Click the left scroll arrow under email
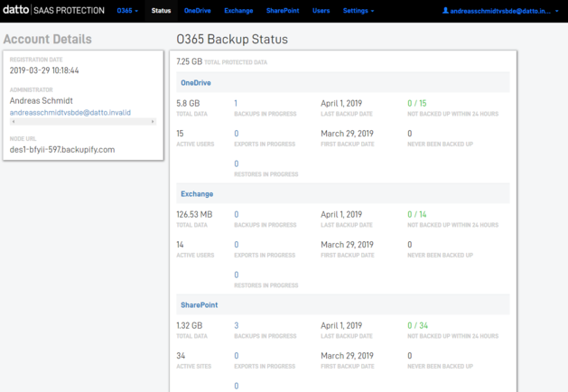568x392 pixels. pyautogui.click(x=14, y=122)
